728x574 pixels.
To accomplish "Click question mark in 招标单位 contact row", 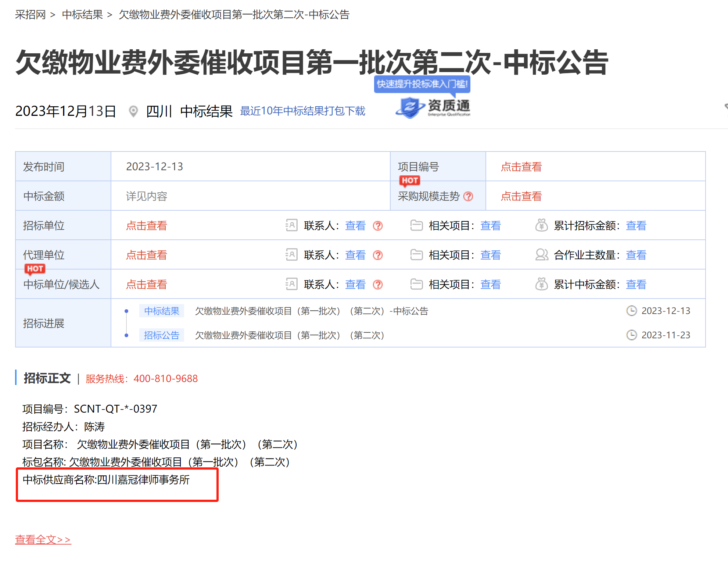I will pos(378,226).
